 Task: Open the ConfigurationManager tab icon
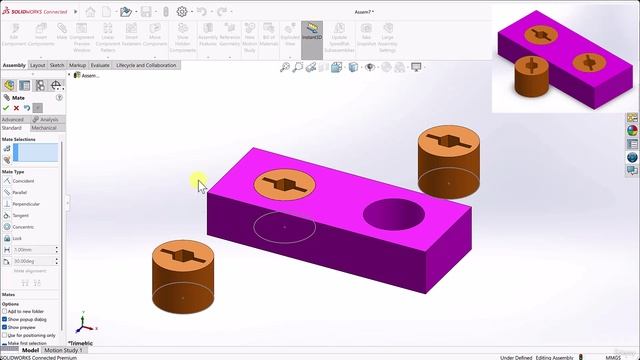click(x=40, y=85)
